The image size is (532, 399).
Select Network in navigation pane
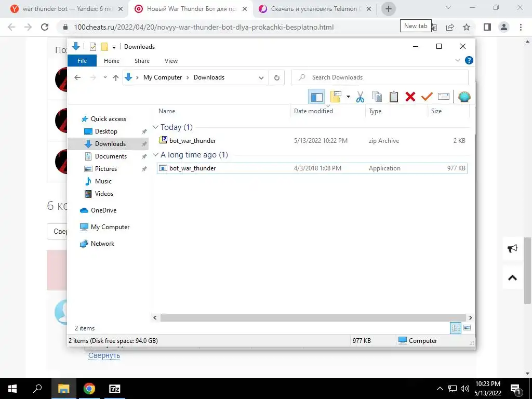102,244
